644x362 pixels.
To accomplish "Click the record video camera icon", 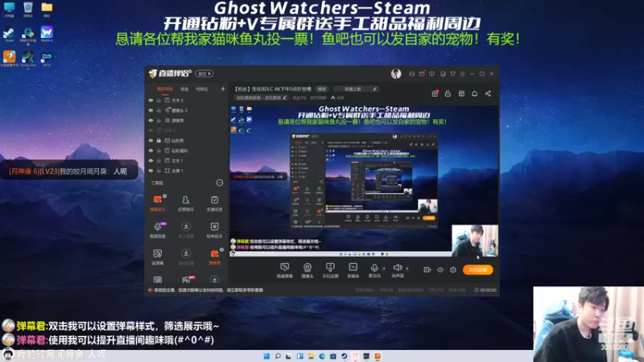I will point(427,269).
